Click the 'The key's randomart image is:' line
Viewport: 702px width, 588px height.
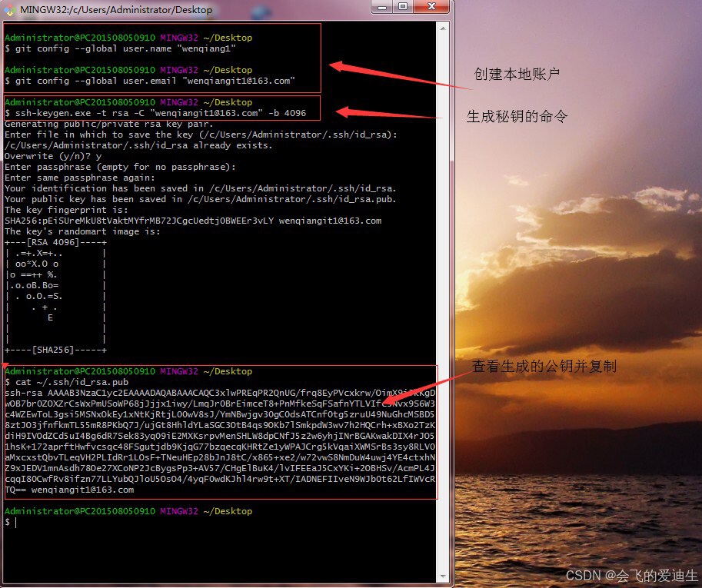pos(82,231)
